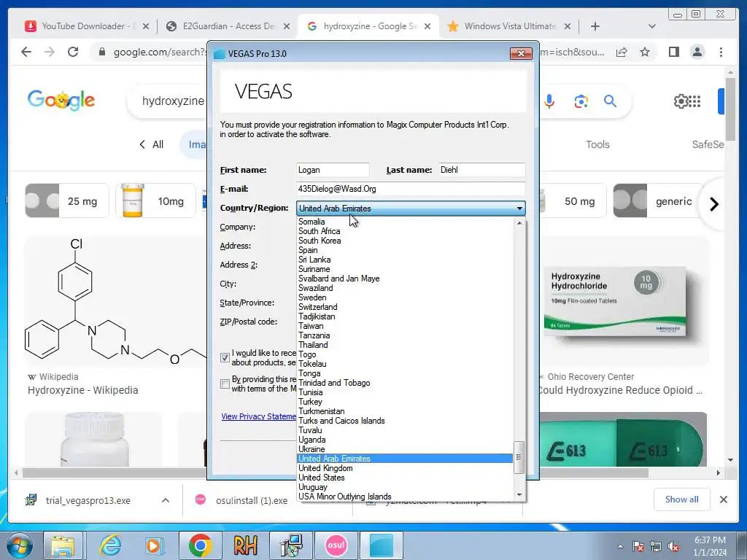This screenshot has height=560, width=747.
Task: Click country list scroll down arrow
Action: [519, 495]
